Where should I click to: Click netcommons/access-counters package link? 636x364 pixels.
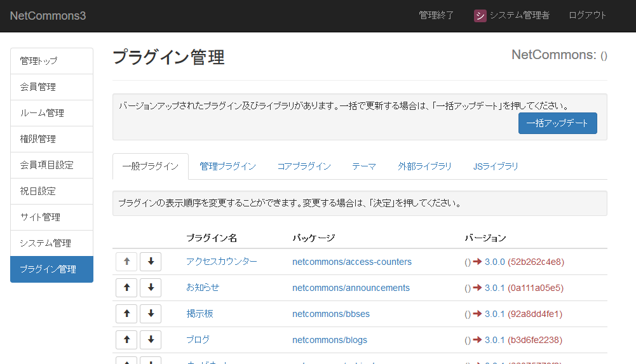pyautogui.click(x=351, y=262)
